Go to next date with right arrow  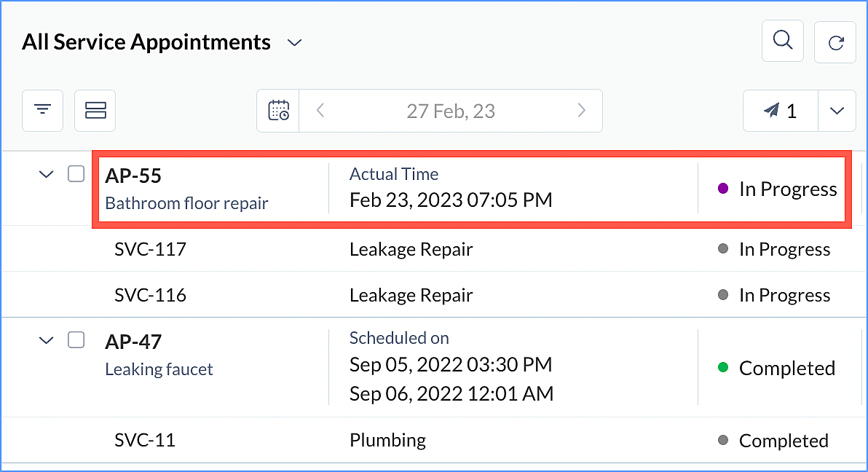(x=581, y=111)
